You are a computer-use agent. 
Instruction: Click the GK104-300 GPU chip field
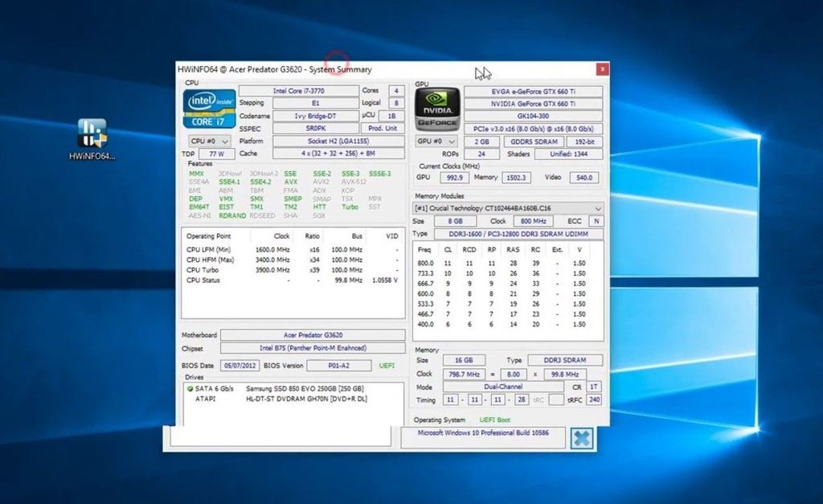coord(534,116)
